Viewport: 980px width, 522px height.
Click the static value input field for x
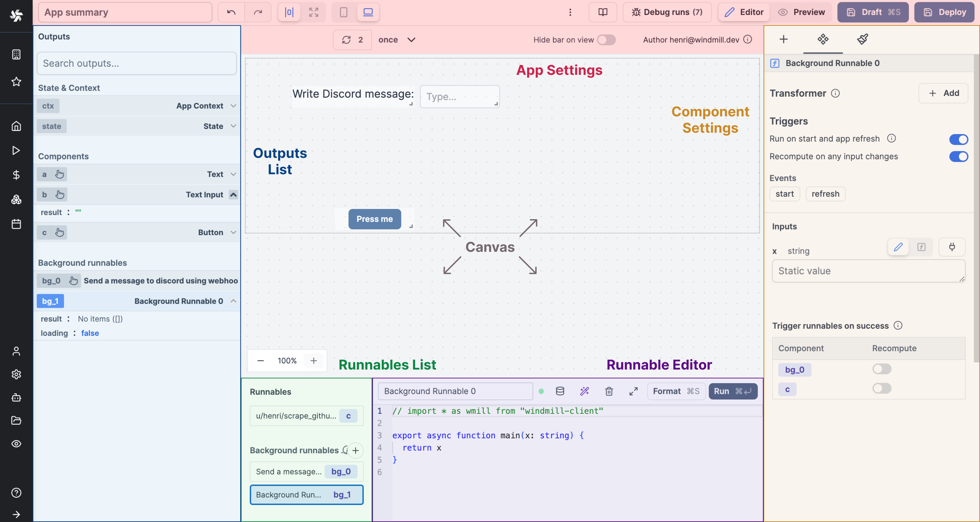869,271
